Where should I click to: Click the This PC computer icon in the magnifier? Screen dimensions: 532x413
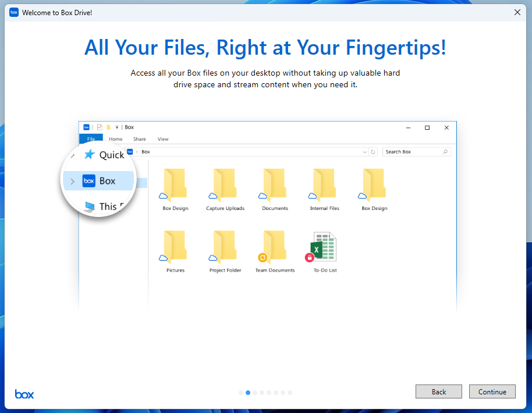(90, 206)
